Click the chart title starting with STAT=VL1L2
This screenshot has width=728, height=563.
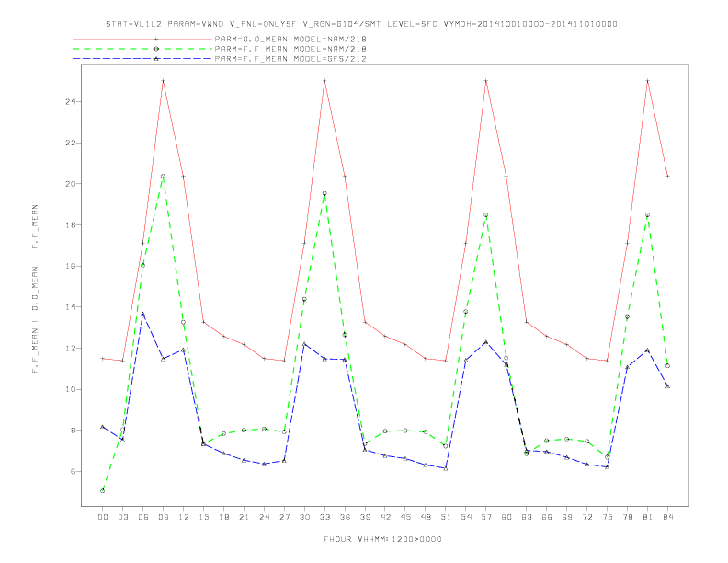pyautogui.click(x=361, y=24)
